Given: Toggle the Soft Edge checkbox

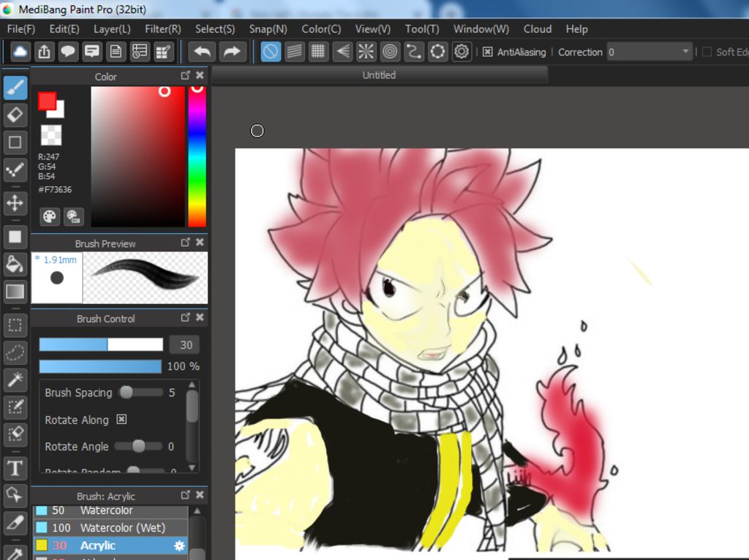Looking at the screenshot, I should pos(707,52).
